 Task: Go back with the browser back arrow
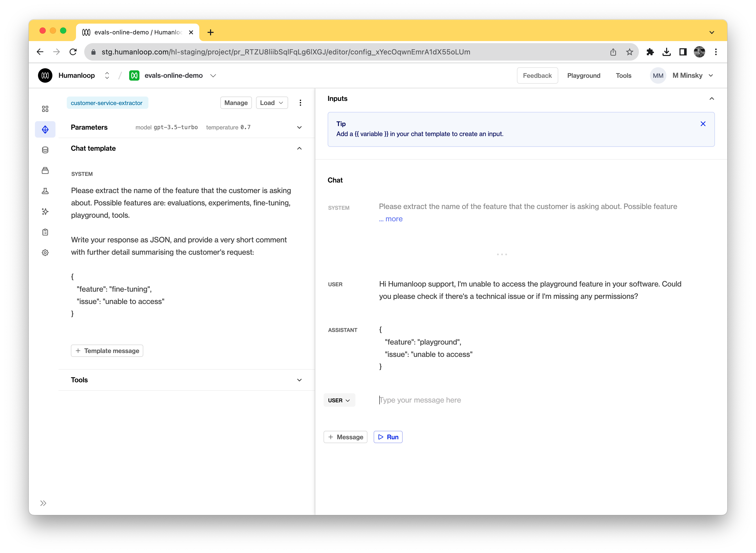click(x=40, y=52)
